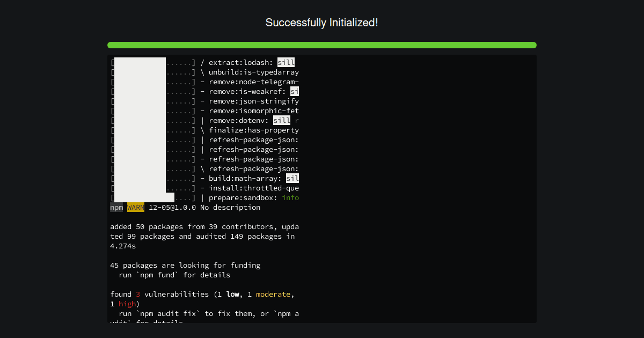Click the sill tag beside remove:dotenv
This screenshot has width=644, height=338.
click(282, 120)
